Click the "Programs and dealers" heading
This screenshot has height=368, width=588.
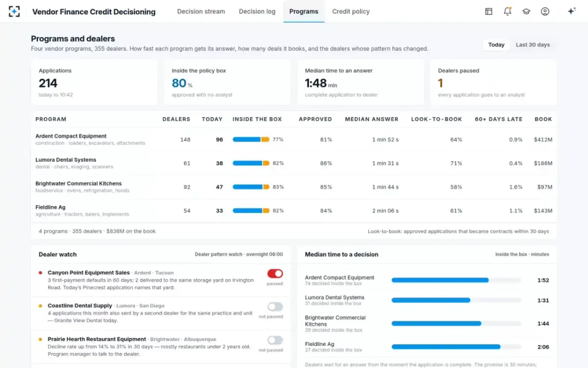pyautogui.click(x=73, y=39)
